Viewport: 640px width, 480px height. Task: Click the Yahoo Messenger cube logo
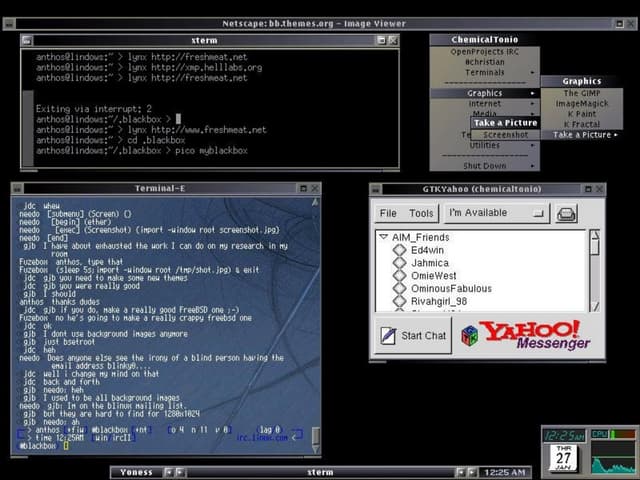(x=468, y=336)
